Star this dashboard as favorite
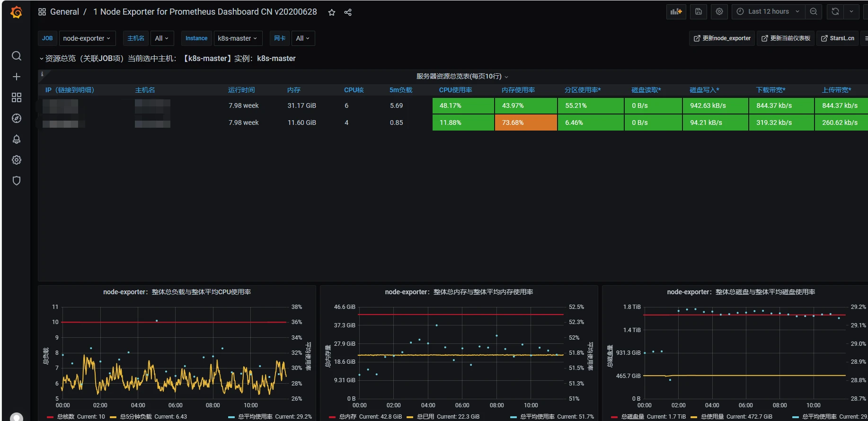This screenshot has width=868, height=421. (x=332, y=12)
